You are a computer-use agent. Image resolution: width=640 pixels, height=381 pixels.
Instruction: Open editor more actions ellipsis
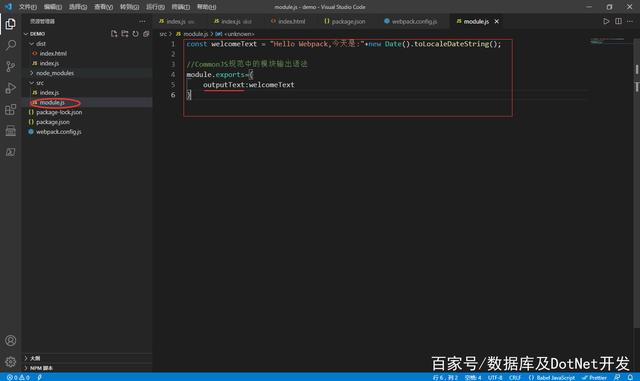point(630,21)
